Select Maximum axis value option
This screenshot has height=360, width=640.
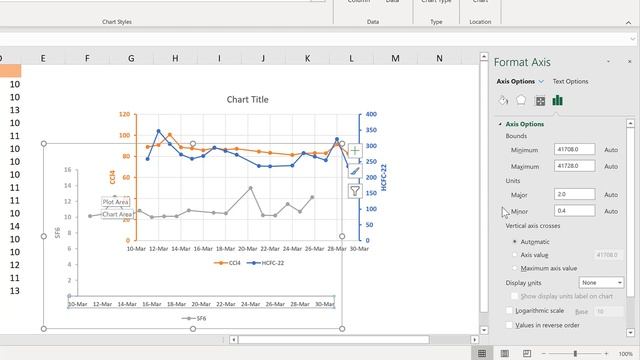point(514,268)
